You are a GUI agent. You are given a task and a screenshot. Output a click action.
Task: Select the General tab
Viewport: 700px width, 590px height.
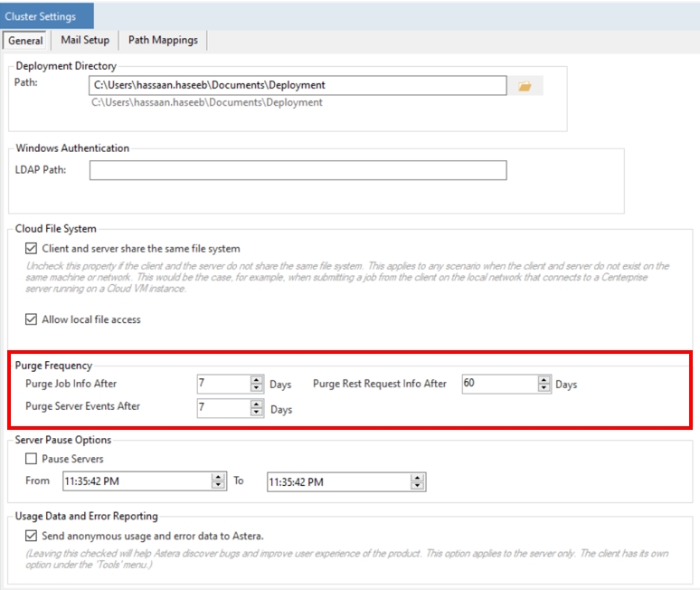[25, 41]
